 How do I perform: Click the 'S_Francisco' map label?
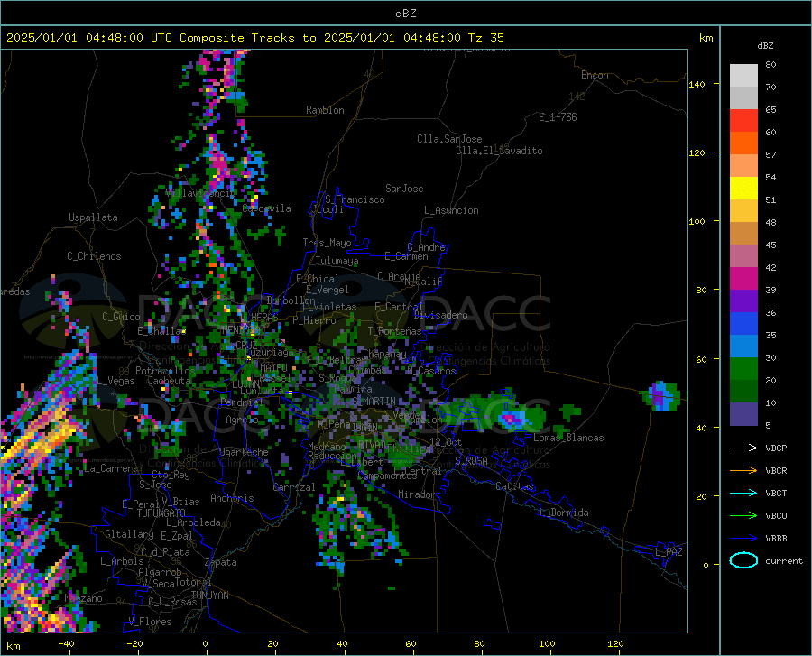(x=355, y=199)
